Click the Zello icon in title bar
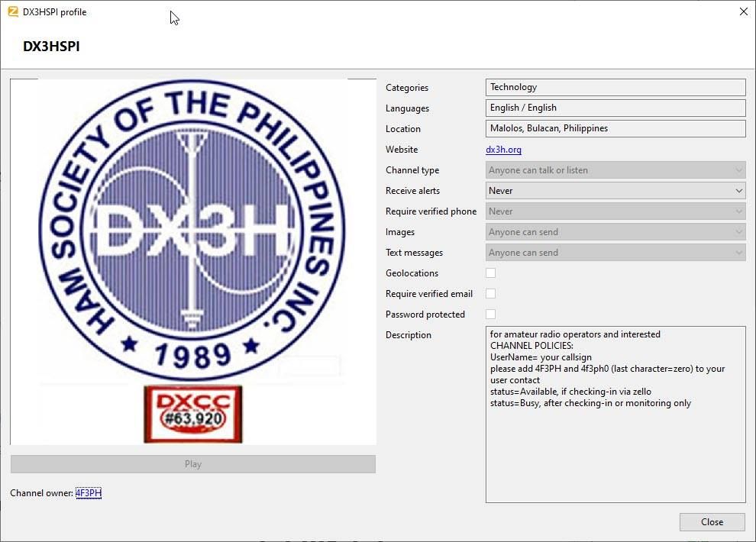This screenshot has height=542, width=756. [13, 11]
